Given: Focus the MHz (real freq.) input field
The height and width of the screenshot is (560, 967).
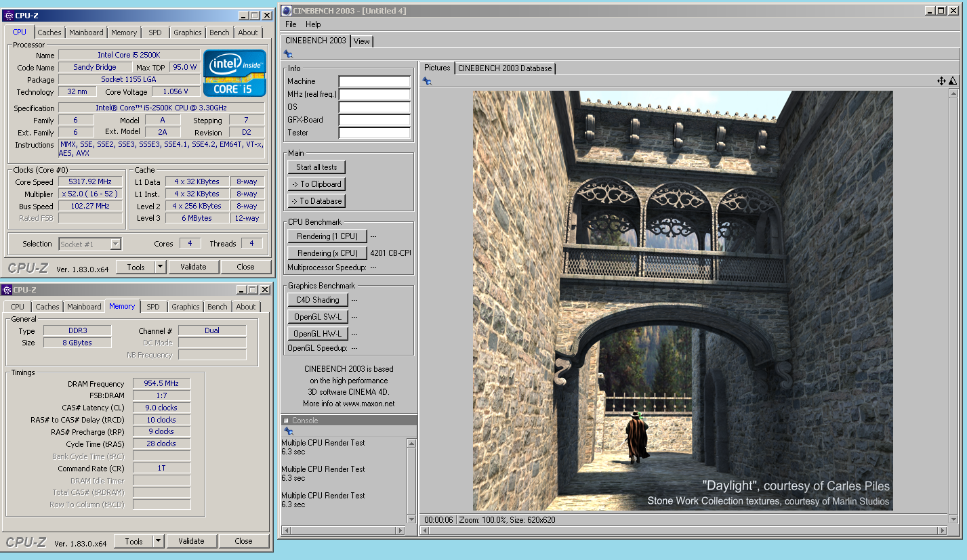Looking at the screenshot, I should (x=375, y=94).
